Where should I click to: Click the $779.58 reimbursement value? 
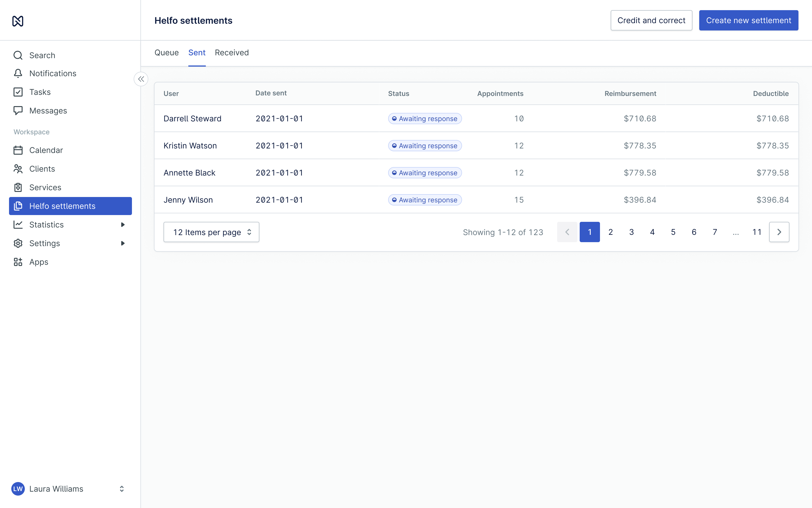[640, 173]
